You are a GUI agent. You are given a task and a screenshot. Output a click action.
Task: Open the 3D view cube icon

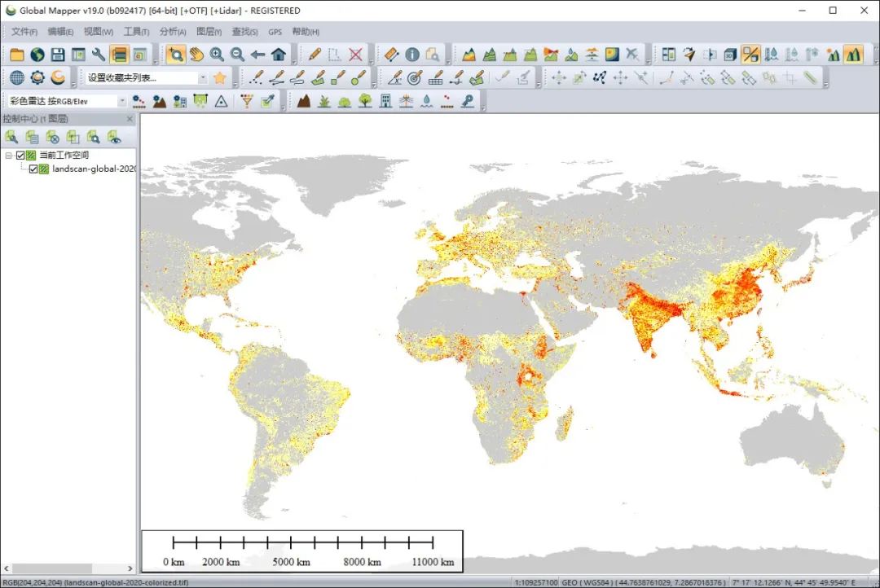click(x=730, y=55)
